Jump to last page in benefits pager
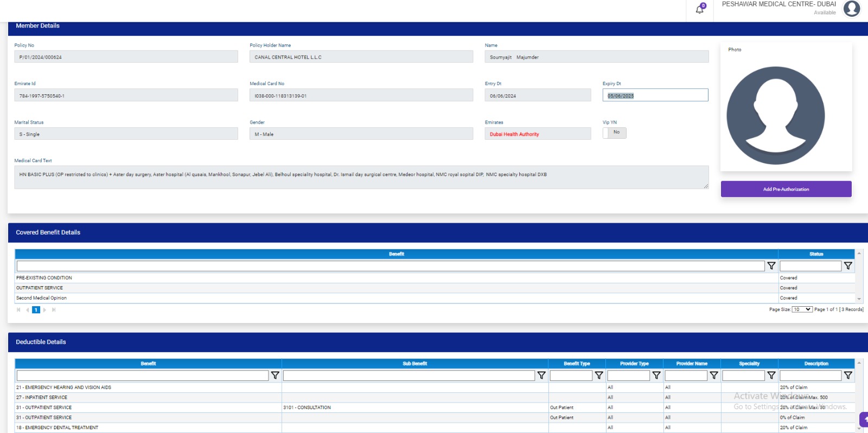Screen dimensions: 868x433 [x=54, y=310]
